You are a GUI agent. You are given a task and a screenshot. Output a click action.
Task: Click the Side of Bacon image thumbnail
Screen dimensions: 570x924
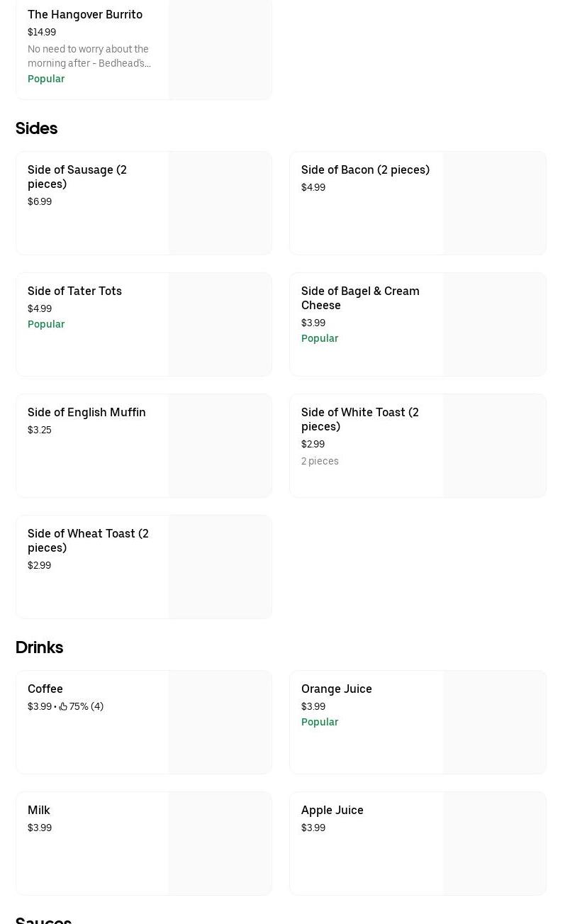pos(494,203)
